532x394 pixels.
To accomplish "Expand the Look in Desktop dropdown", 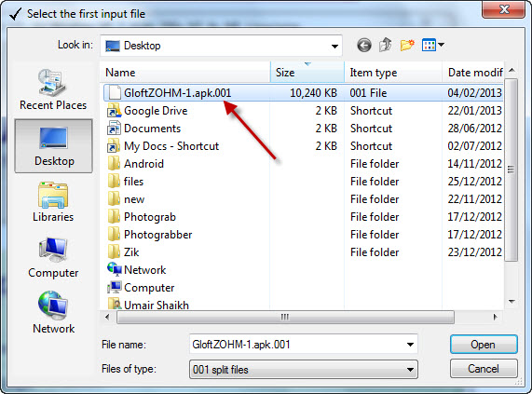I will [334, 46].
